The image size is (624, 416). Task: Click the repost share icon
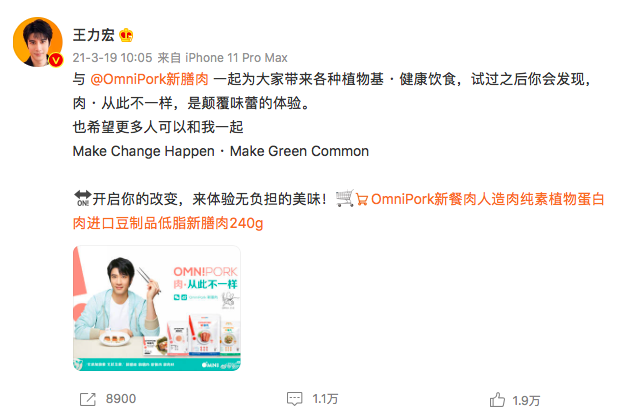click(88, 399)
